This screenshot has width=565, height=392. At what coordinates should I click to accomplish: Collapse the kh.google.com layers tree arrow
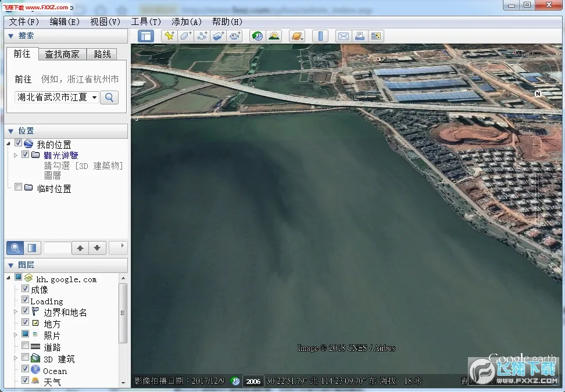click(9, 278)
